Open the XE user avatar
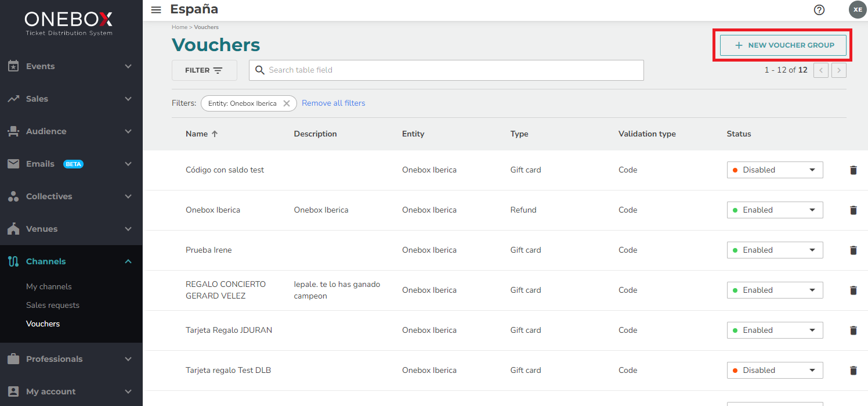Viewport: 868px width, 406px height. tap(857, 10)
